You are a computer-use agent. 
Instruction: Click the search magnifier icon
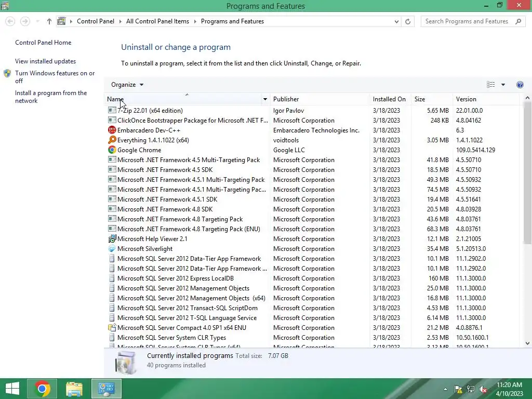[x=518, y=21]
